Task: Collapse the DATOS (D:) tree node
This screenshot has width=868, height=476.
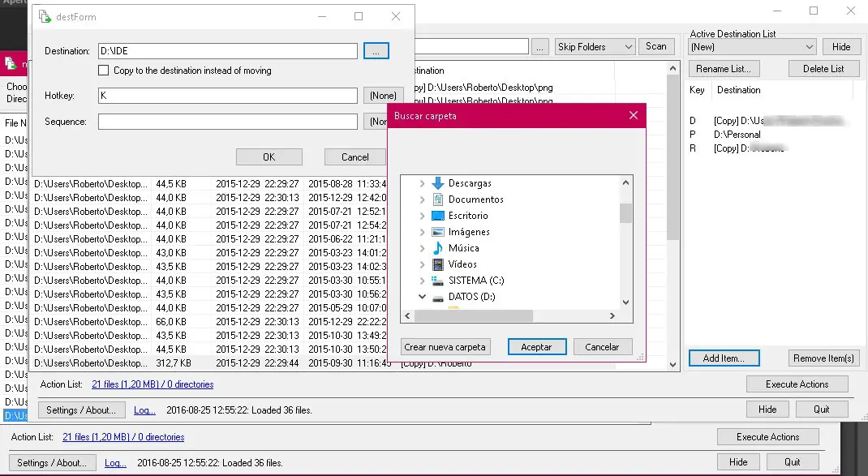Action: (422, 297)
